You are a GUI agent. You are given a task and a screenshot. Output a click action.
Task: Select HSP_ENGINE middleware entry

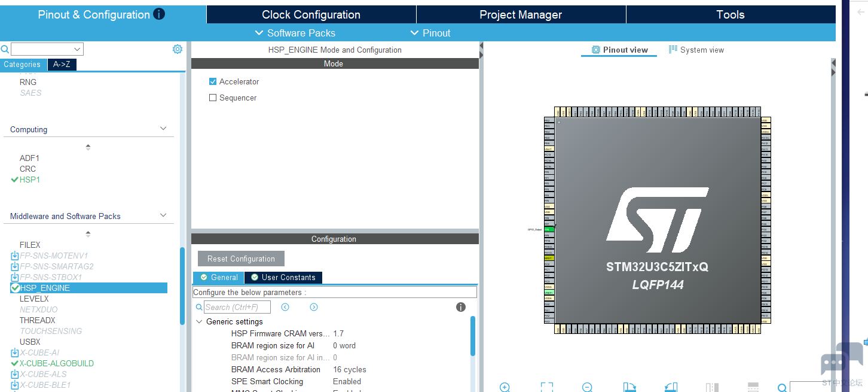pos(88,288)
